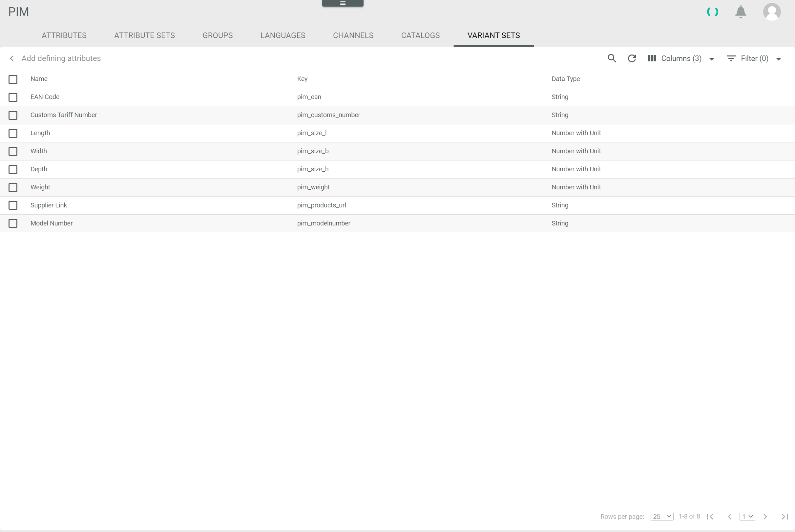Check the EAN-Code row checkbox
This screenshot has height=532, width=795.
[13, 97]
